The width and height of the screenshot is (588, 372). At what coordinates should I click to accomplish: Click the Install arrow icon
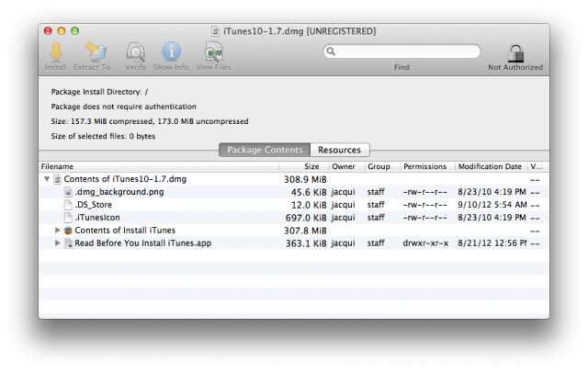click(55, 51)
